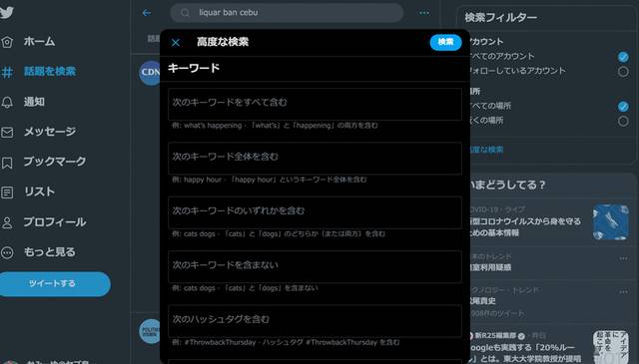Viewport: 639px width, 364px height.
Task: Open the COVID-19 trend thumbnail image
Action: click(610, 222)
